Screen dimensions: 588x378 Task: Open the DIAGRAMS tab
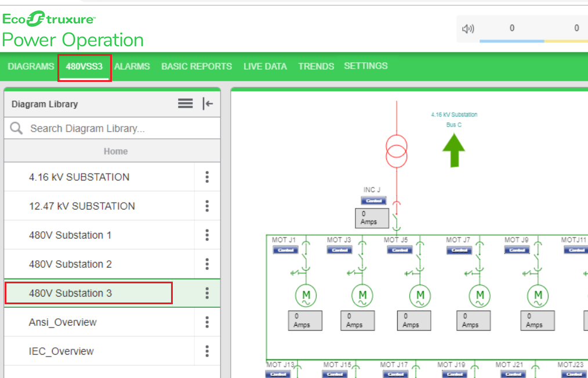coord(31,66)
